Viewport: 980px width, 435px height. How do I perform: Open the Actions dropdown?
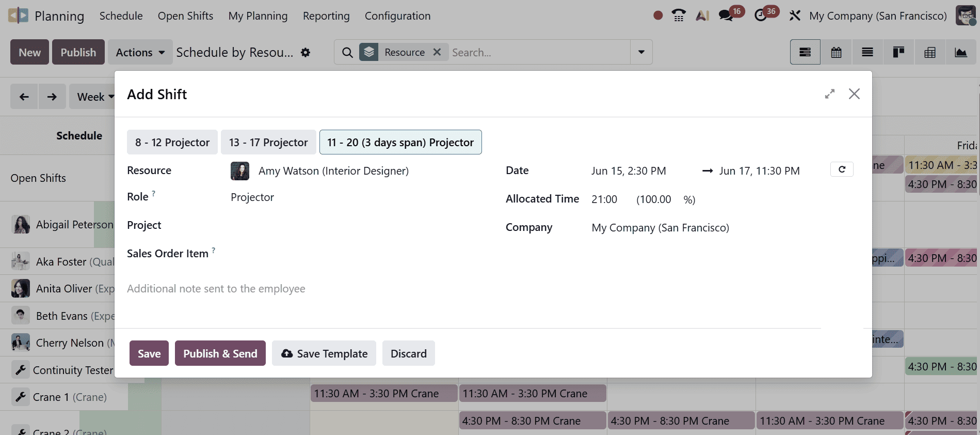point(140,52)
